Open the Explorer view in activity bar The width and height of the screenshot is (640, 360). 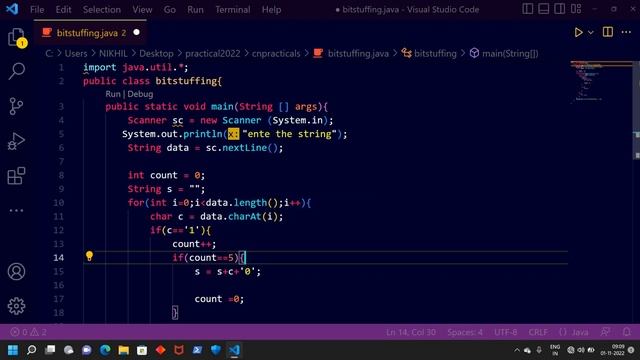(16, 37)
